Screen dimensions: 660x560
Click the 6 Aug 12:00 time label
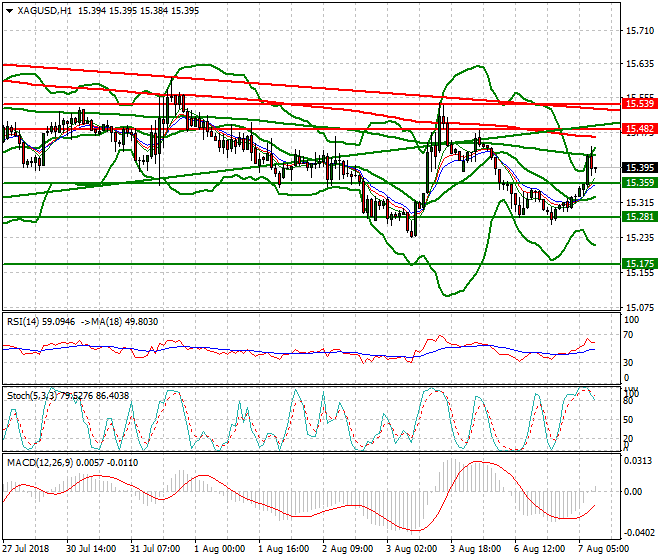pyautogui.click(x=539, y=549)
